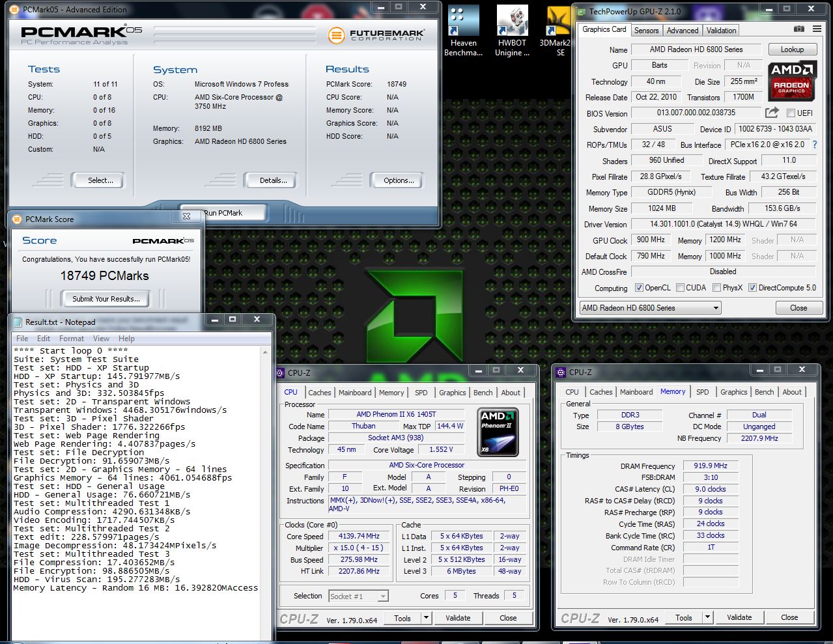The height and width of the screenshot is (644, 833).
Task: Click Close button in right CPU-Z window
Action: point(789,617)
